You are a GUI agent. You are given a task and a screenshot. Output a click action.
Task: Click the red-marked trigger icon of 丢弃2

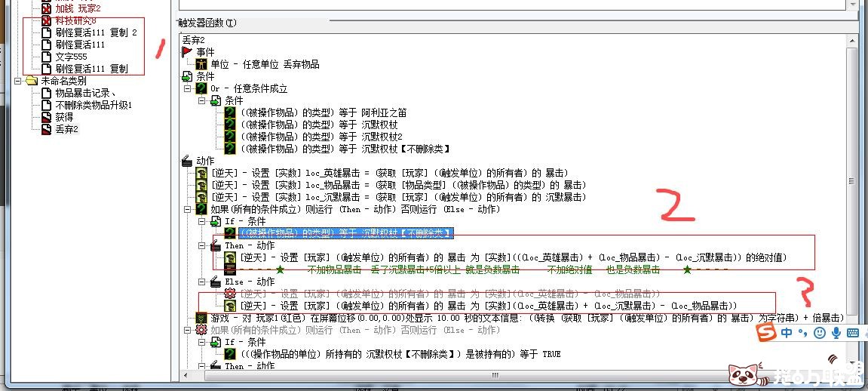click(x=47, y=129)
